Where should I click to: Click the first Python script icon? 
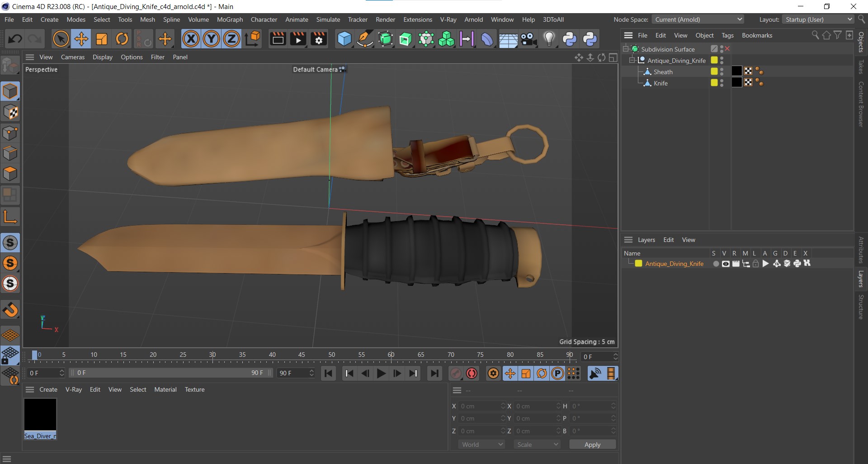click(x=569, y=39)
